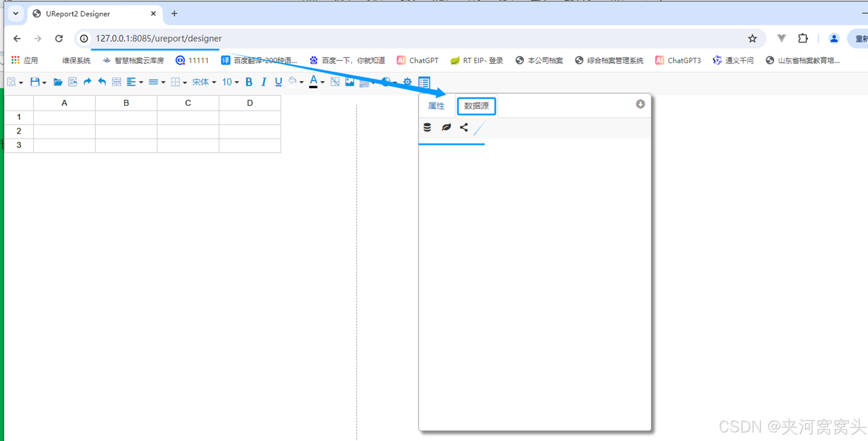Viewport: 868px width, 441px height.
Task: Select the font color A swatch
Action: (313, 82)
